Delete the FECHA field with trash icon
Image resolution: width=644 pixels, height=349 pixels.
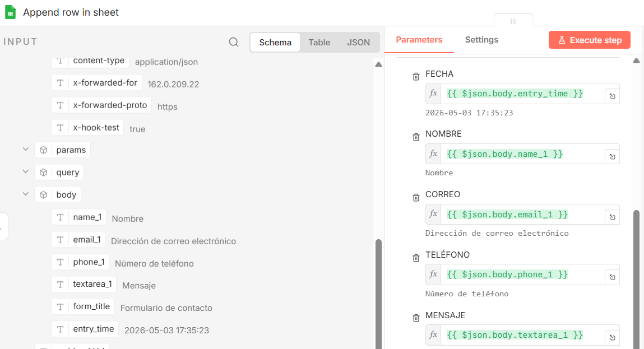(416, 76)
